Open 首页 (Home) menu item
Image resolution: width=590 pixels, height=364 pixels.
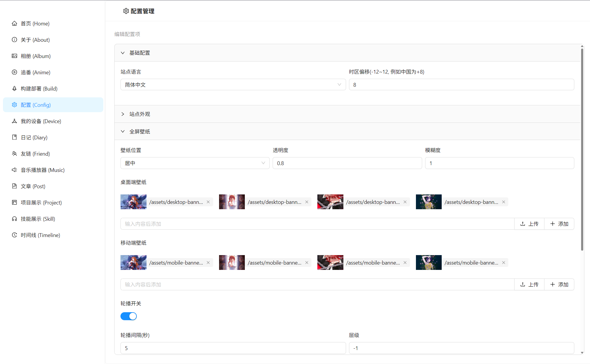(x=53, y=23)
